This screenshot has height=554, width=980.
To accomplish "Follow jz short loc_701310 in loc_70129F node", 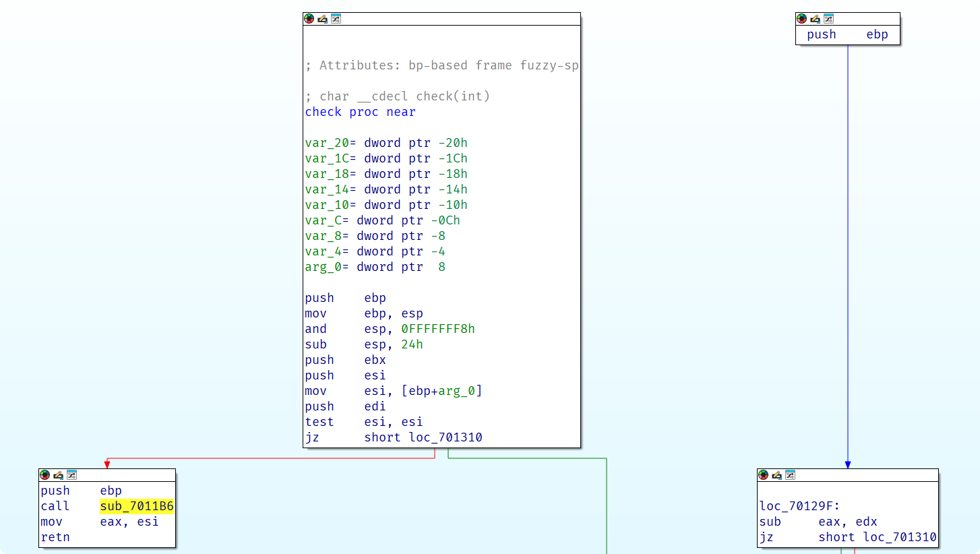I will click(x=848, y=537).
